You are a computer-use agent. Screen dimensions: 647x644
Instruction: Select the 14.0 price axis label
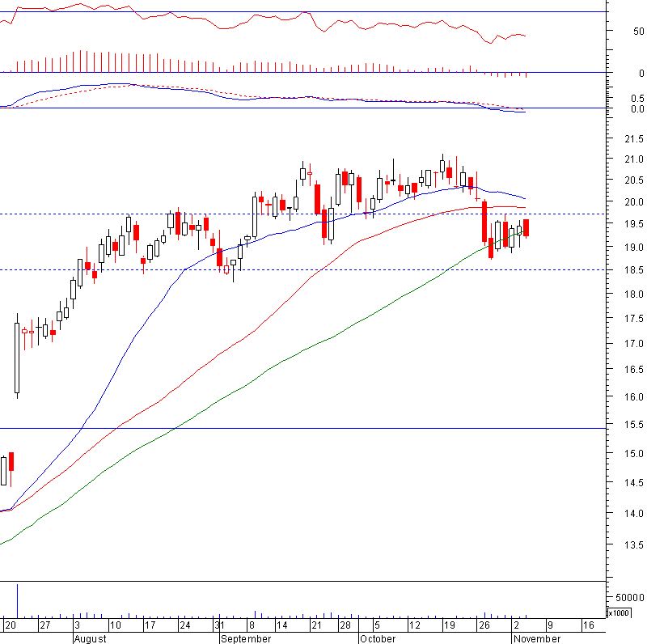click(634, 514)
